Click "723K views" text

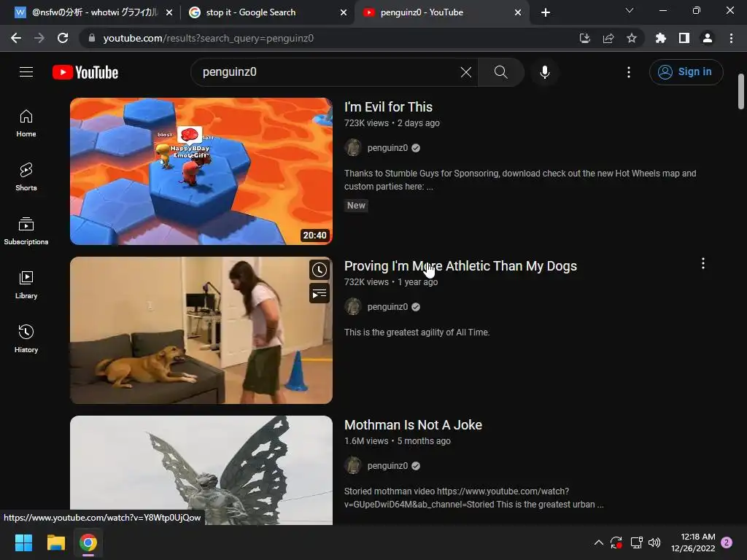point(366,123)
